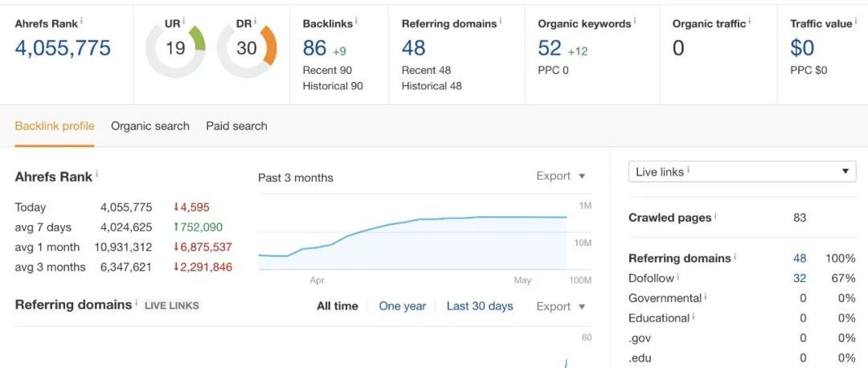Open the Live links dropdown
The image size is (868, 368).
coord(742,171)
